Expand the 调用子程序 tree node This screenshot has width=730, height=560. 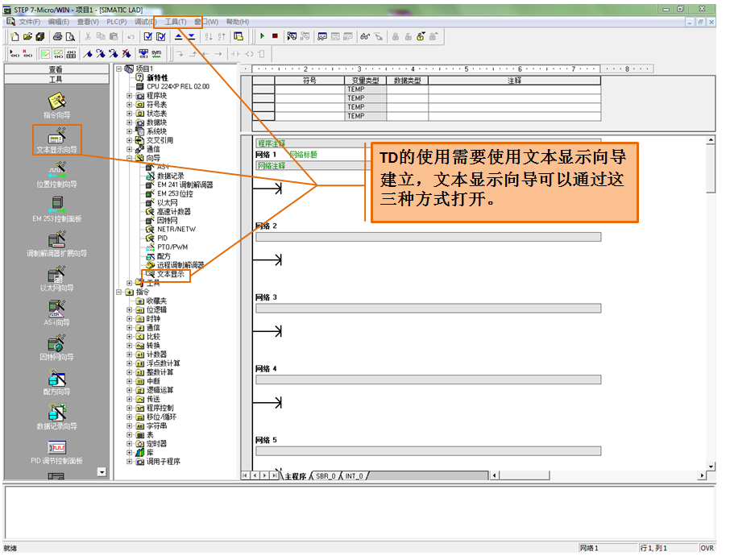coord(130,462)
